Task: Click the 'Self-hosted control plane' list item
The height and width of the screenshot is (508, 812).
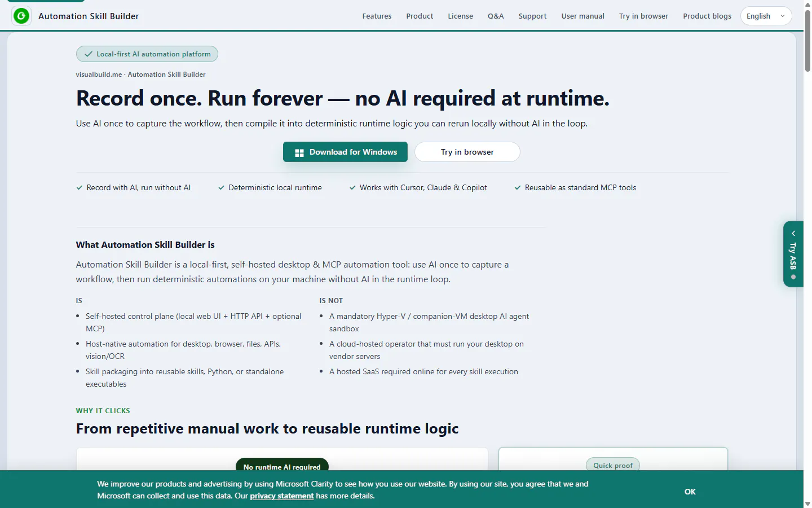Action: (193, 322)
